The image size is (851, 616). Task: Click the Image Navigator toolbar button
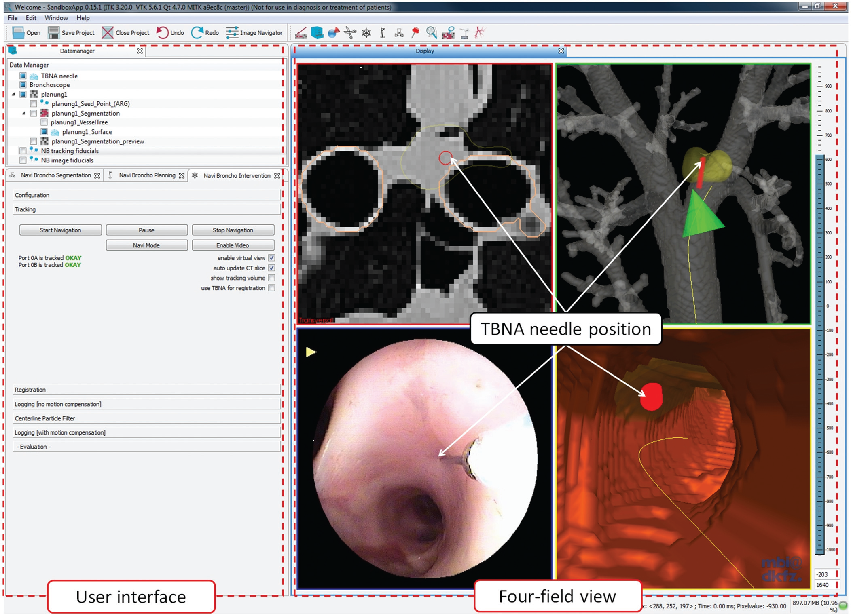coord(254,33)
